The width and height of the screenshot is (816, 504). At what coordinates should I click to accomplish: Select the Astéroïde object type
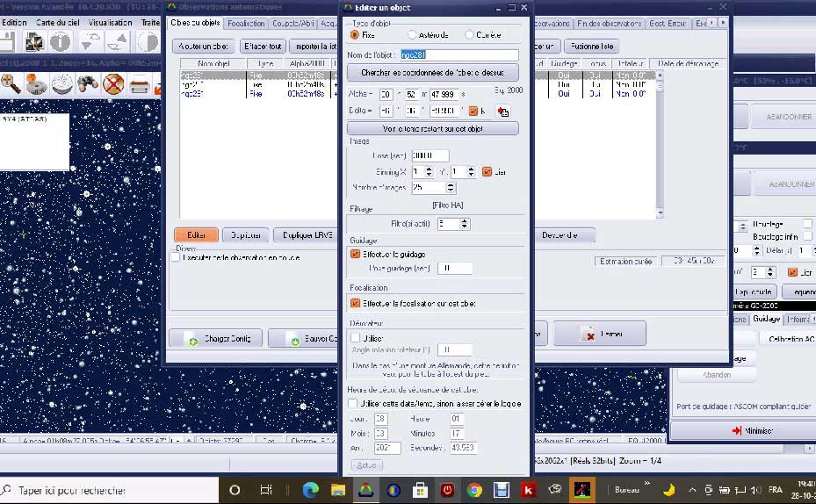(x=413, y=35)
